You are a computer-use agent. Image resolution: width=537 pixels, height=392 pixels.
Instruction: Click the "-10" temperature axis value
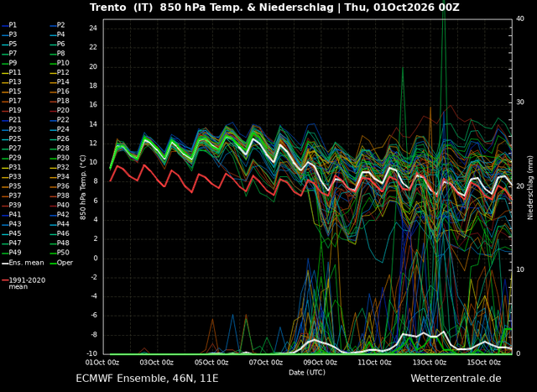pyautogui.click(x=92, y=354)
